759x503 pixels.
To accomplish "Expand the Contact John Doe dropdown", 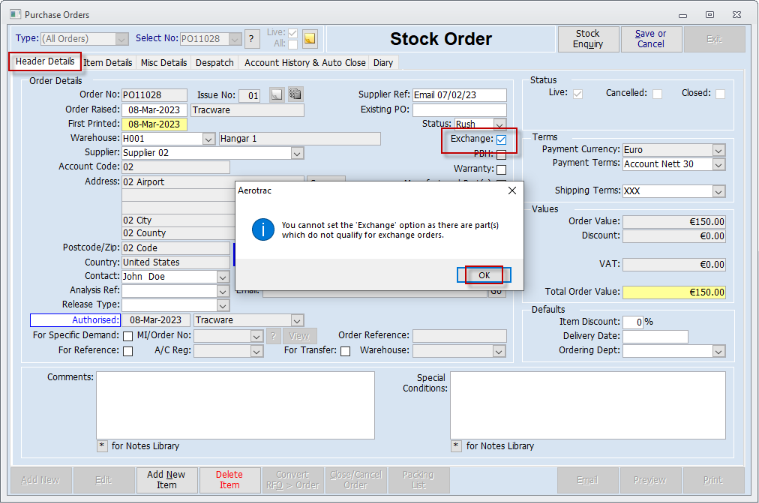I will tap(223, 277).
